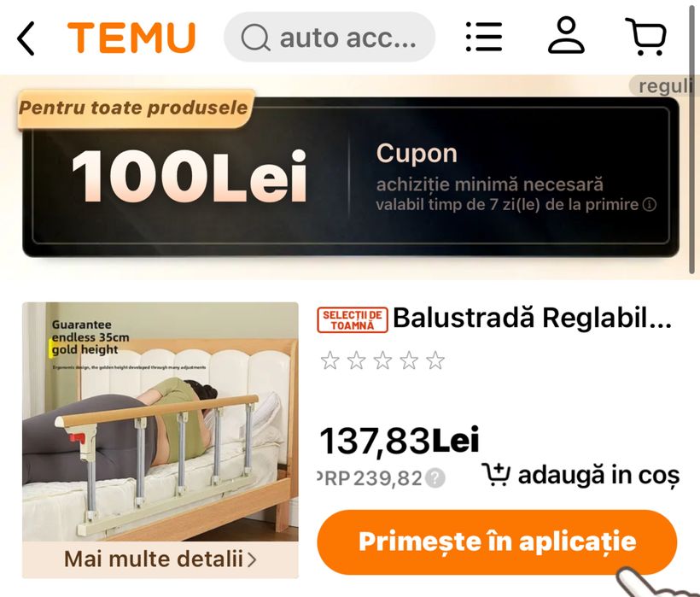Tap 'Pentru toate produsele' label
Image resolution: width=700 pixels, height=597 pixels.
pos(133,108)
